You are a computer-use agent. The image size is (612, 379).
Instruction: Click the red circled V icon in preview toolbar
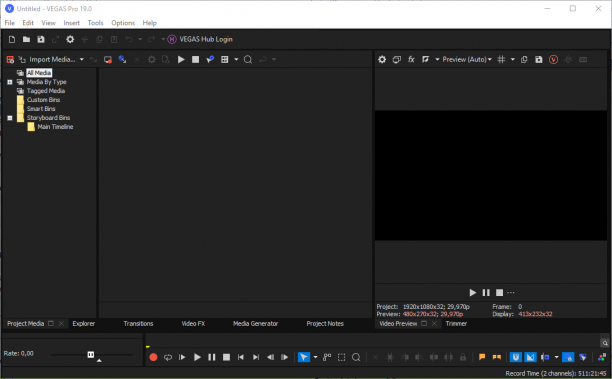click(x=553, y=59)
